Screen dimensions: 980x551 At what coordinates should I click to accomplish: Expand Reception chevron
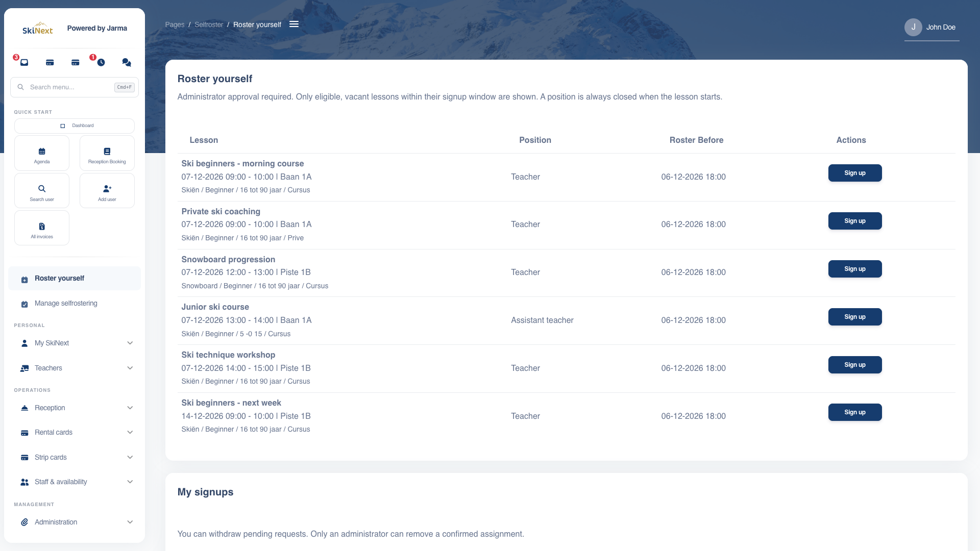click(130, 408)
